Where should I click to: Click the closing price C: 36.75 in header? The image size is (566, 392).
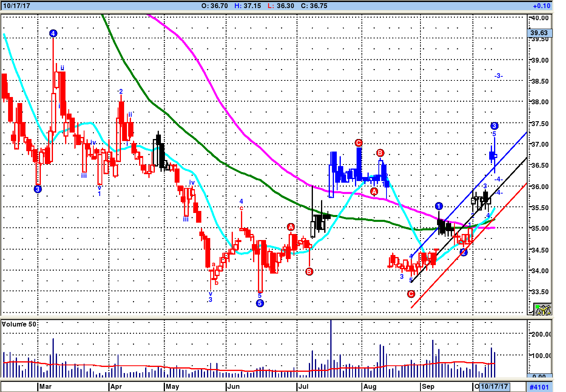314,6
